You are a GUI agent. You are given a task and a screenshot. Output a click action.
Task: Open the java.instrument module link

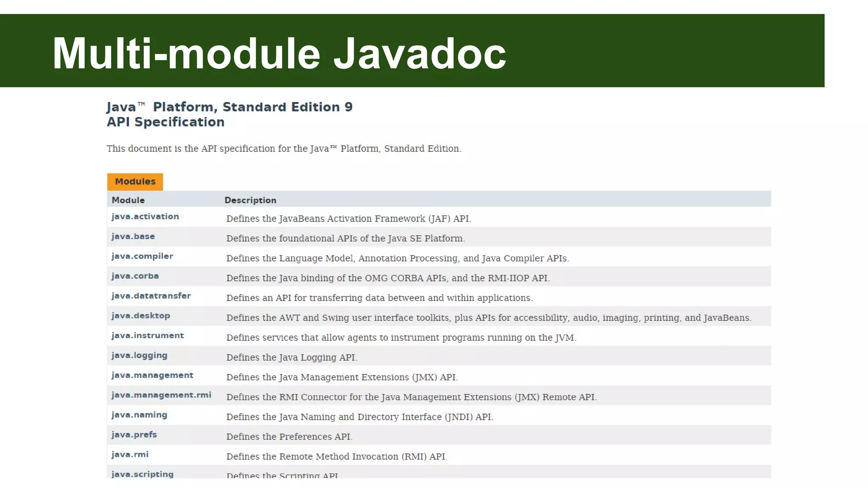tap(147, 335)
